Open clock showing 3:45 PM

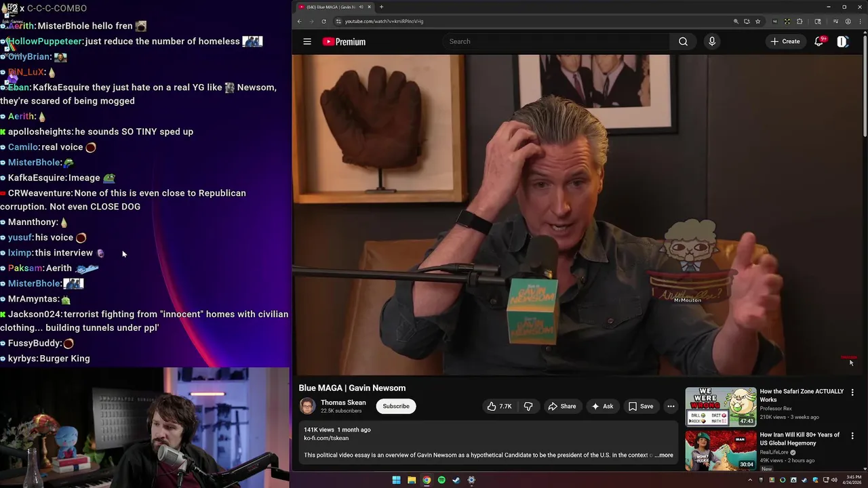point(853,480)
